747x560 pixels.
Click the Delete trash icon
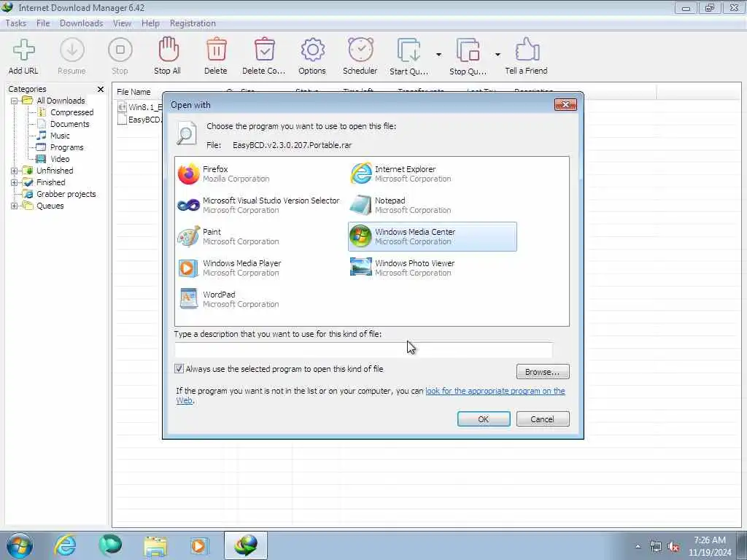click(x=216, y=50)
